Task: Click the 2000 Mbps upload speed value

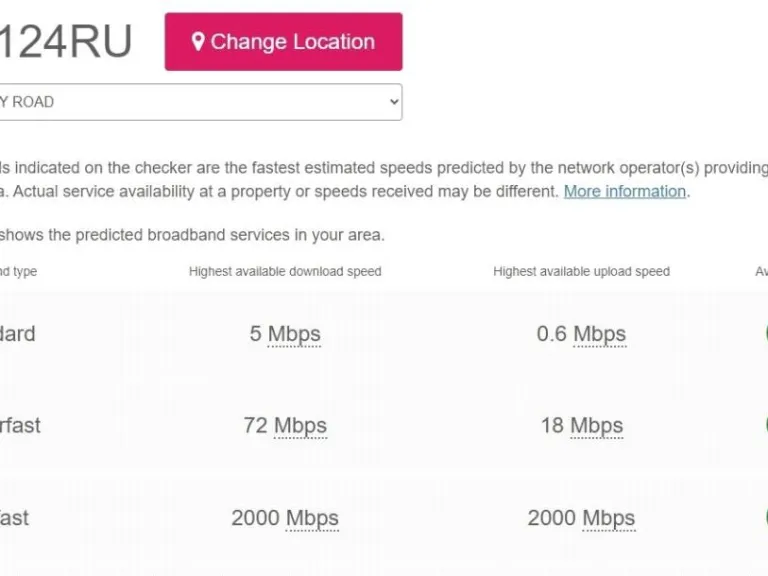Action: 581,518
